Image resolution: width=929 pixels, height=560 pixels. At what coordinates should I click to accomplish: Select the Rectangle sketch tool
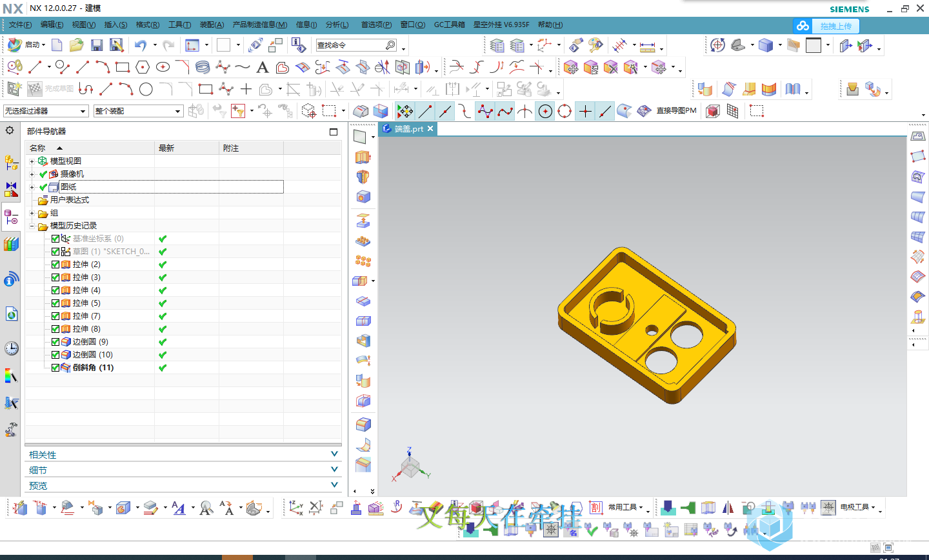coord(123,66)
